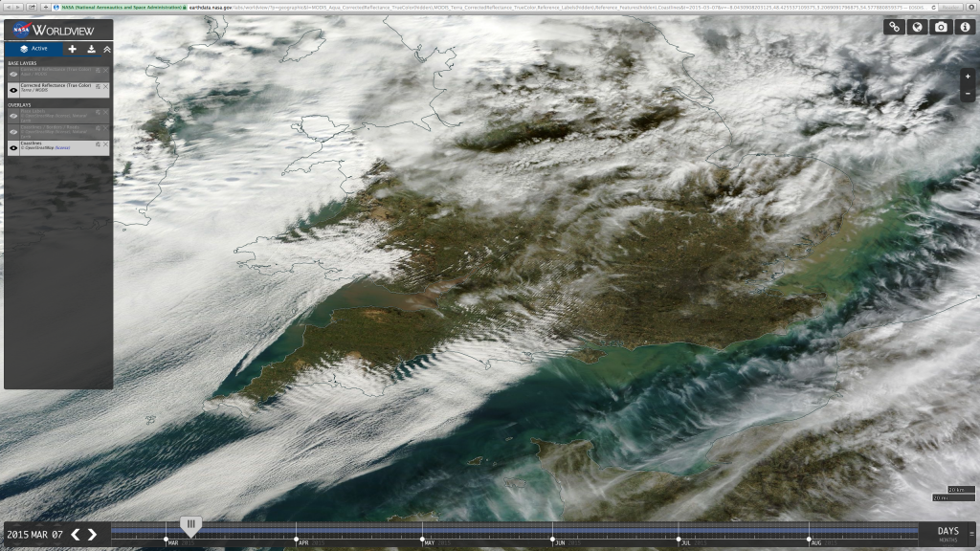Screen dimensions: 980x551
Task: Select the Active layers tab
Action: click(x=33, y=49)
